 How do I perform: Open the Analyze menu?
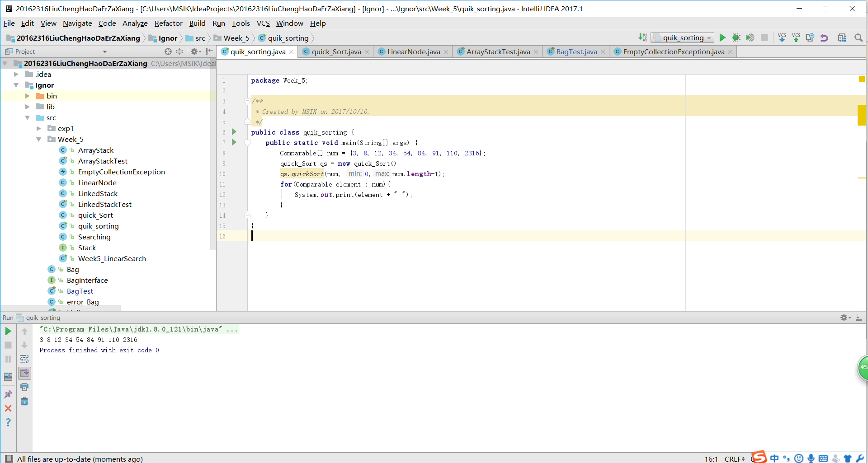click(135, 23)
